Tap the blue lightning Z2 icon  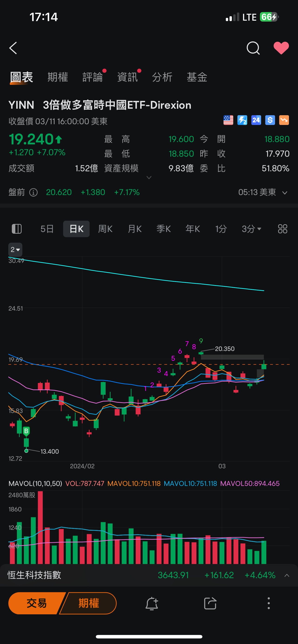[x=242, y=120]
